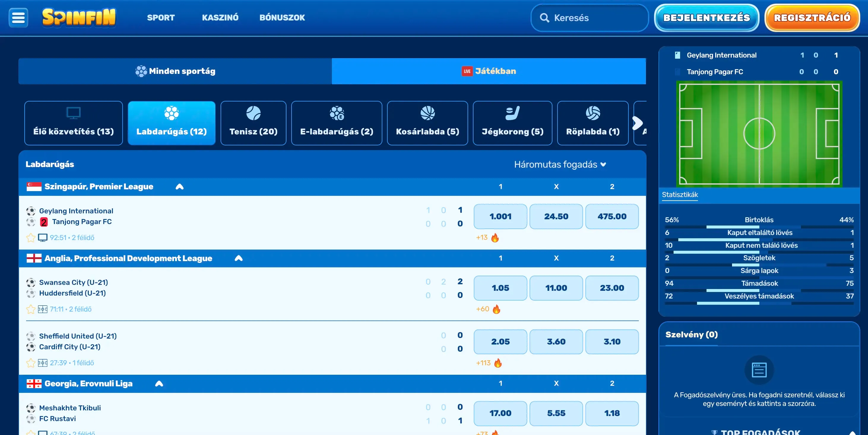Pick odds 2.05 for Sheffield United win
Image resolution: width=868 pixels, height=435 pixels.
click(x=500, y=342)
